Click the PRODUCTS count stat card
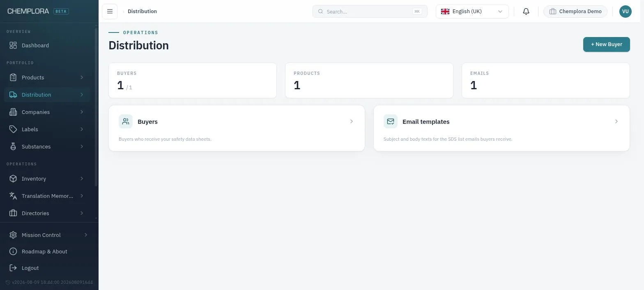Viewport: 644px width, 290px height. (x=369, y=80)
